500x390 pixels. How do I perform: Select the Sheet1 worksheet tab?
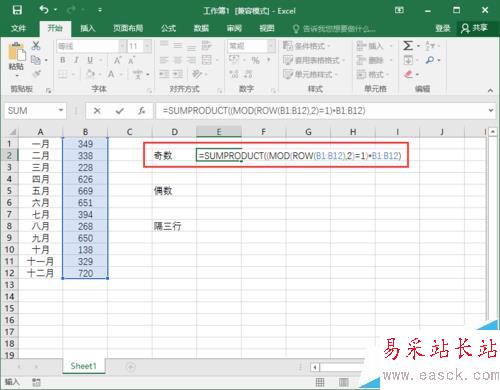83,366
